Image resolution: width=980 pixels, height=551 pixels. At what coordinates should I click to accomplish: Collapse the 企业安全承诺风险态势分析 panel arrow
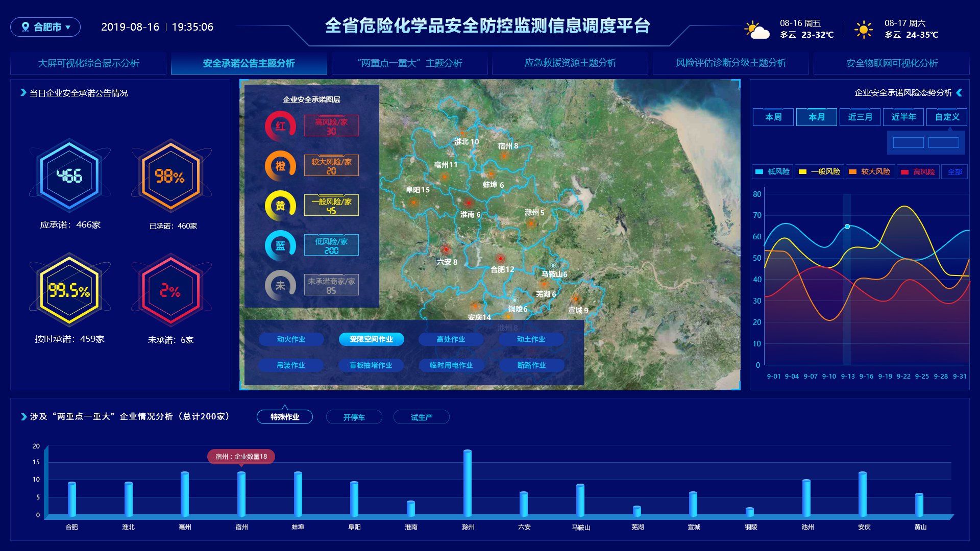pyautogui.click(x=959, y=93)
